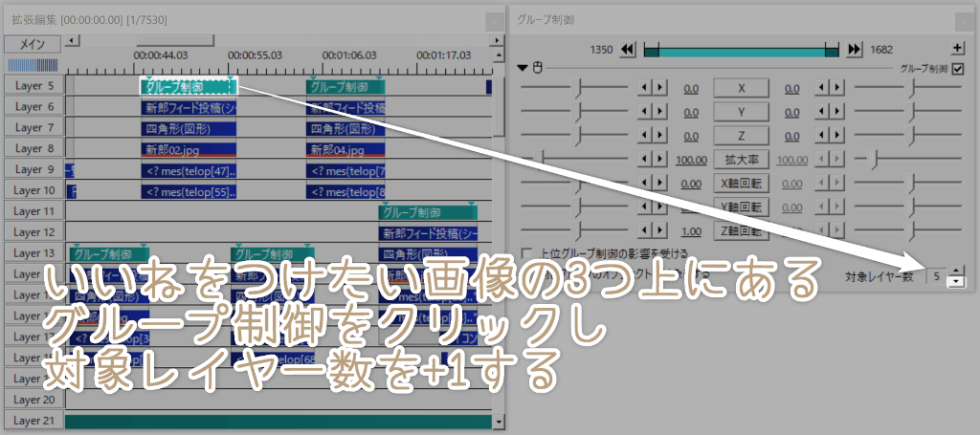Nudge right Z value down with left arrow
This screenshot has height=435, width=980.
[824, 136]
